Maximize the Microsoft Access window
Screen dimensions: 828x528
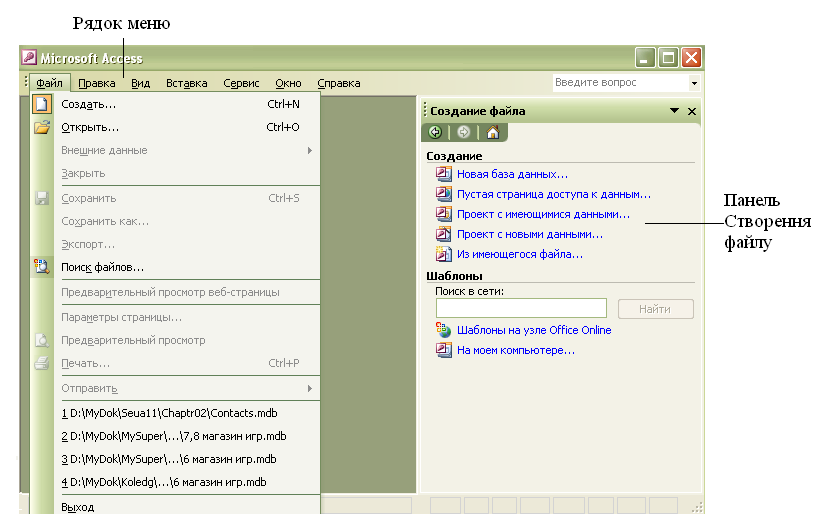click(668, 58)
